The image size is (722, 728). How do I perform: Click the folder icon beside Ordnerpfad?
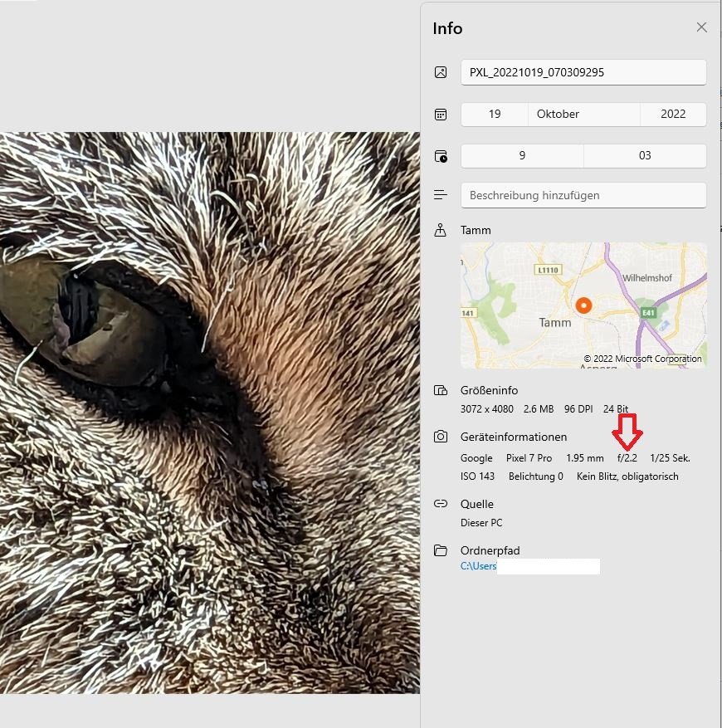pyautogui.click(x=441, y=550)
